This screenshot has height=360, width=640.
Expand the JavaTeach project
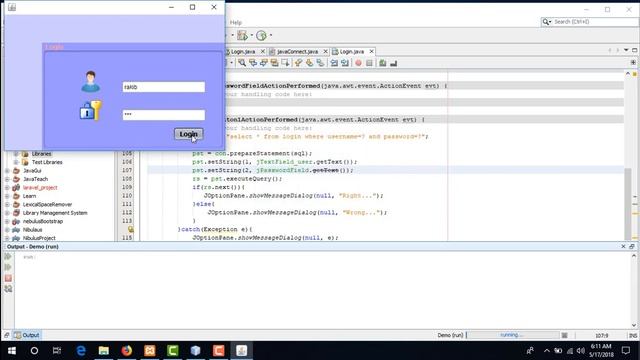tap(7, 179)
